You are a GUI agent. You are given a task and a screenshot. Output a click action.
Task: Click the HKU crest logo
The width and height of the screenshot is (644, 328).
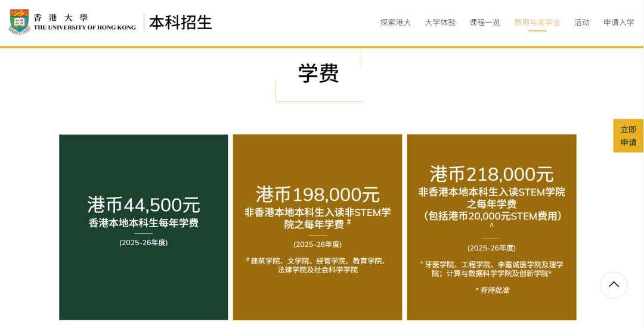click(x=19, y=22)
